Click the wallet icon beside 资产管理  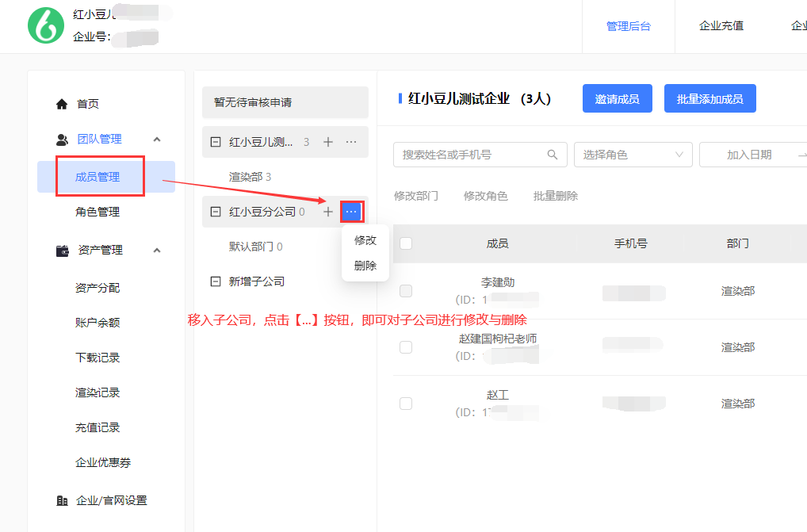[63, 251]
